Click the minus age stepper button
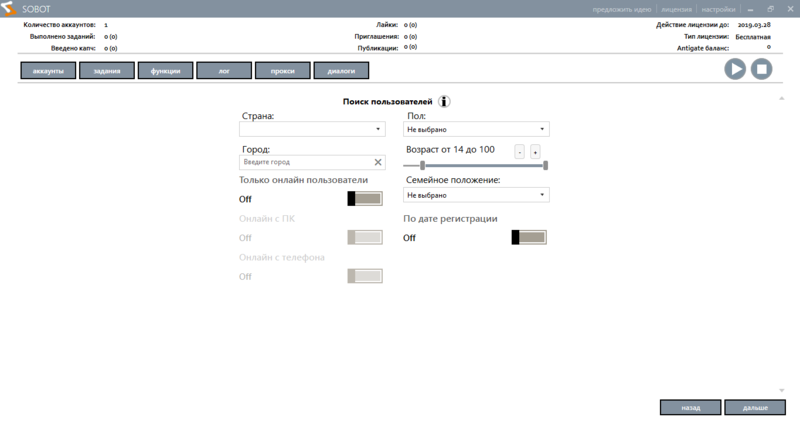 (519, 152)
